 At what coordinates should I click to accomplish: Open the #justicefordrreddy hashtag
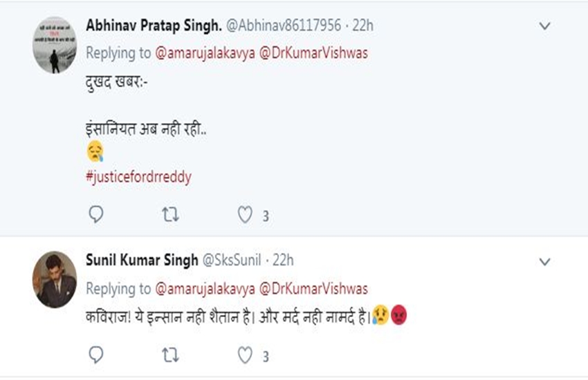click(x=138, y=177)
